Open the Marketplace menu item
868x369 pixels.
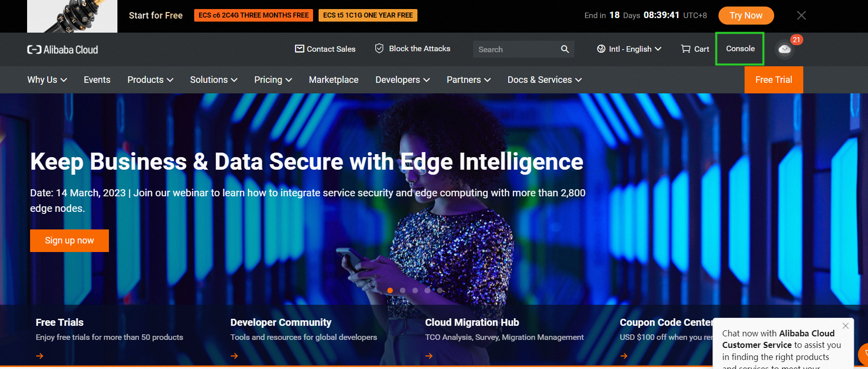334,80
